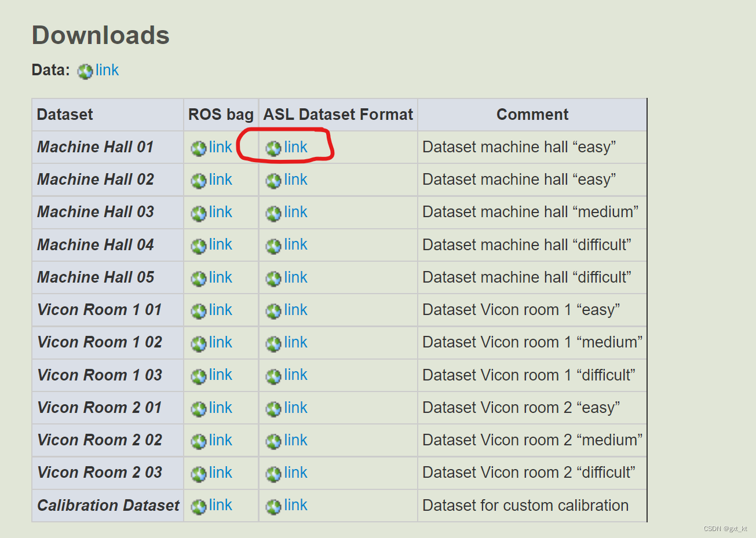
Task: Click ROS bag globe icon in Machine Hall 02 row
Action: click(x=199, y=181)
